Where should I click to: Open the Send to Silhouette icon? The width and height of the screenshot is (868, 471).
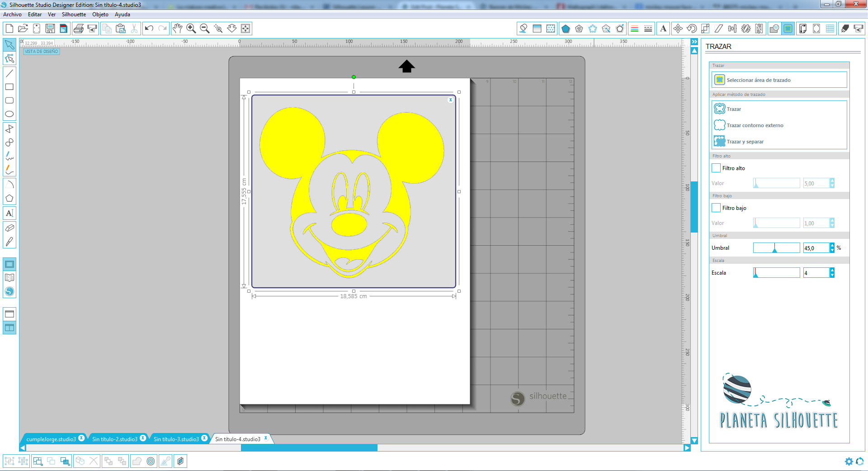859,29
